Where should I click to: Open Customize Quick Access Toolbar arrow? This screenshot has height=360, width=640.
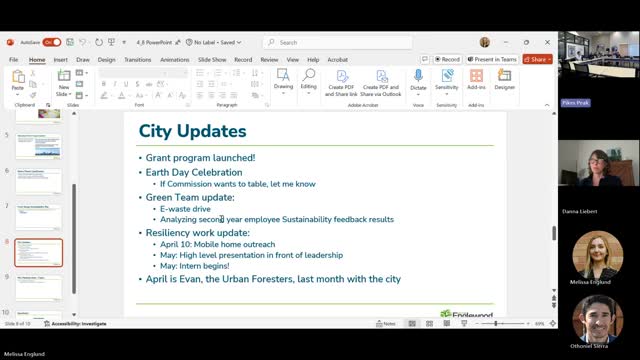pyautogui.click(x=124, y=42)
